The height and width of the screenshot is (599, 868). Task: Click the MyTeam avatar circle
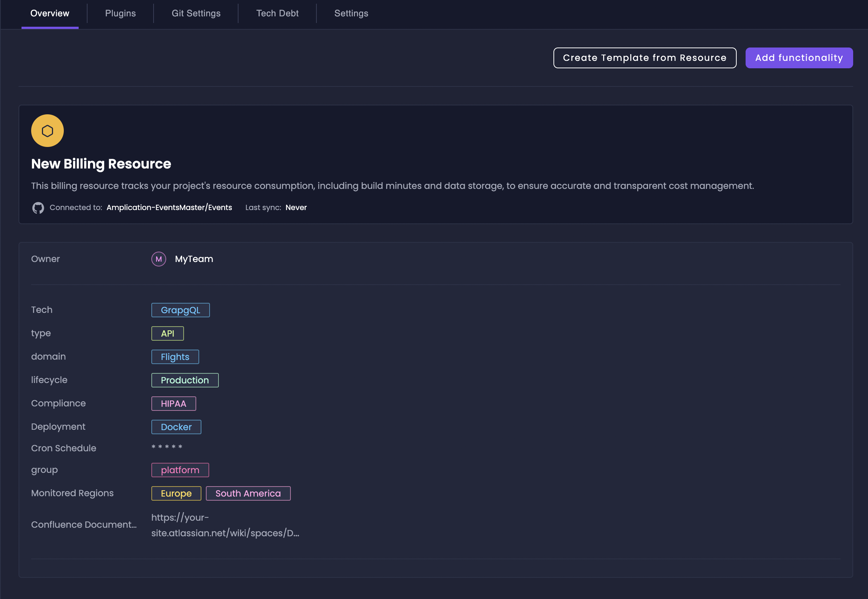159,259
